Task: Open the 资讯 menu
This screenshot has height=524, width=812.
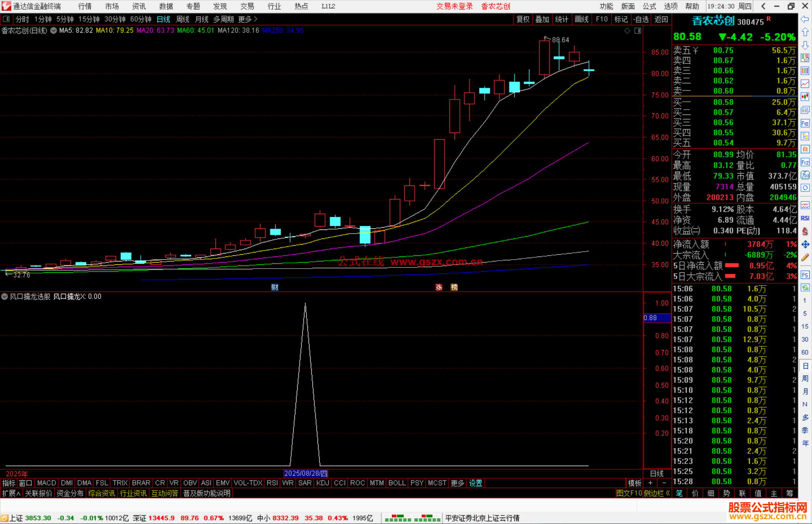Action: pyautogui.click(x=139, y=6)
